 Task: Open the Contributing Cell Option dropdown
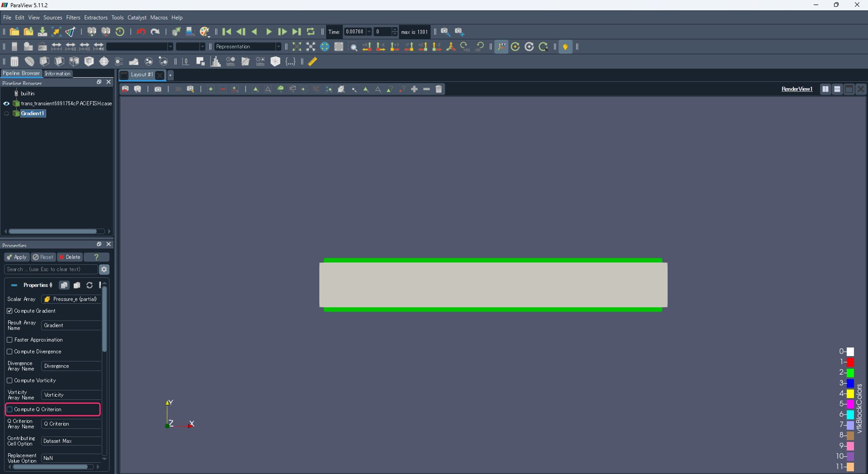pyautogui.click(x=72, y=441)
